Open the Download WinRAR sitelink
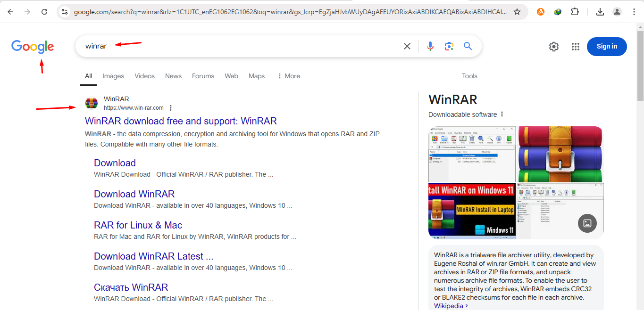Viewport: 644px width, 310px height. coord(134,194)
